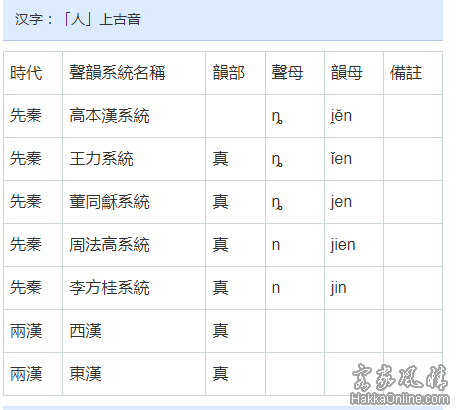Image resolution: width=456 pixels, height=410 pixels.
Task: Click 真 韻部 in 東漢 row
Action: tap(220, 374)
